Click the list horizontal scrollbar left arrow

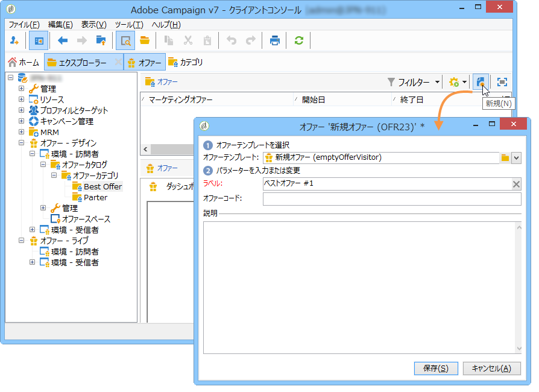click(x=145, y=149)
